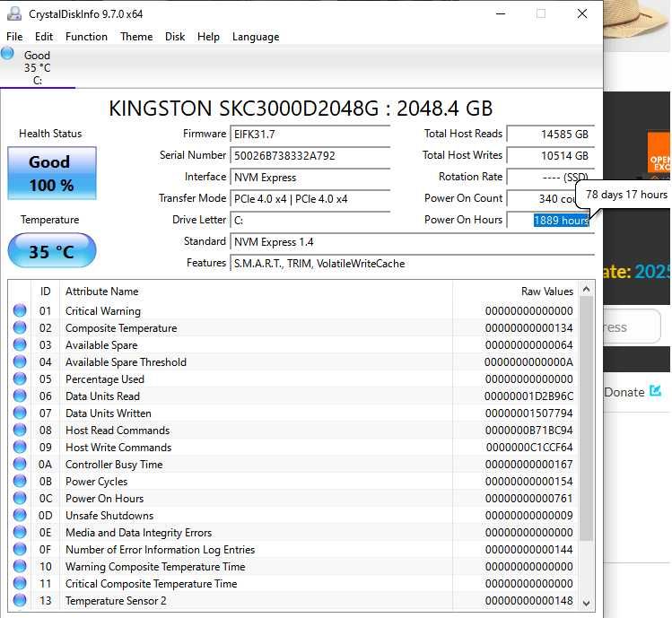Click the 35 °C temperature button
This screenshot has width=672, height=618.
[52, 251]
